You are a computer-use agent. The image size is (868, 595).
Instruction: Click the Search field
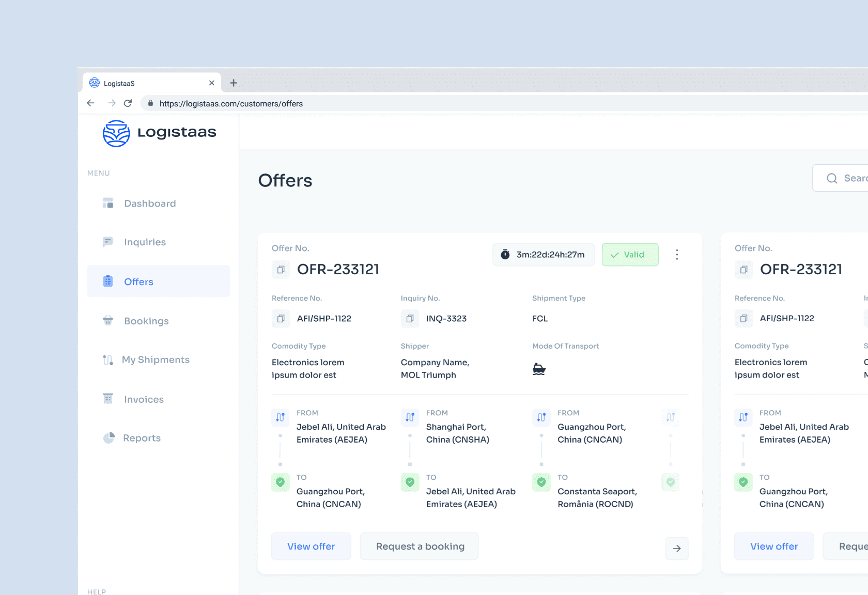coord(846,178)
